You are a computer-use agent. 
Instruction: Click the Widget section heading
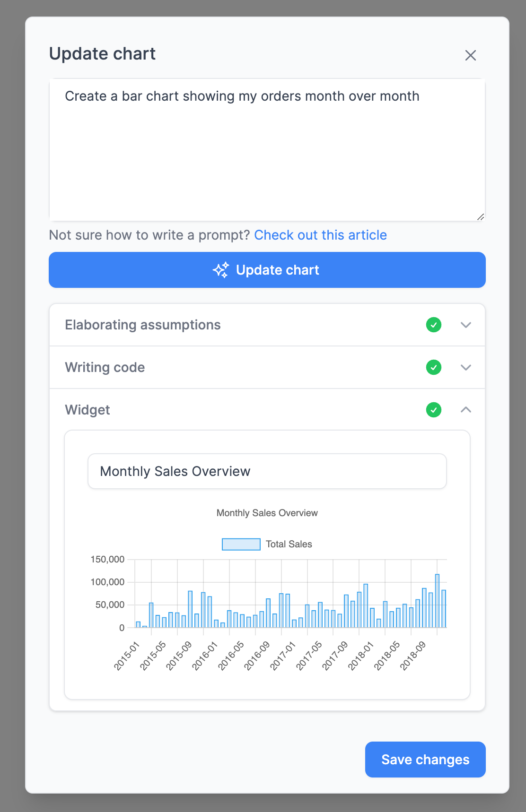[x=88, y=410]
